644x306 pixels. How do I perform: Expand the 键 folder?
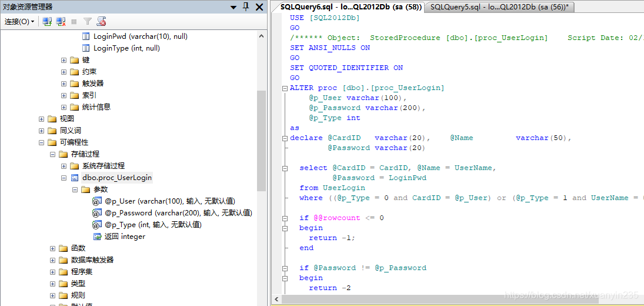click(64, 60)
